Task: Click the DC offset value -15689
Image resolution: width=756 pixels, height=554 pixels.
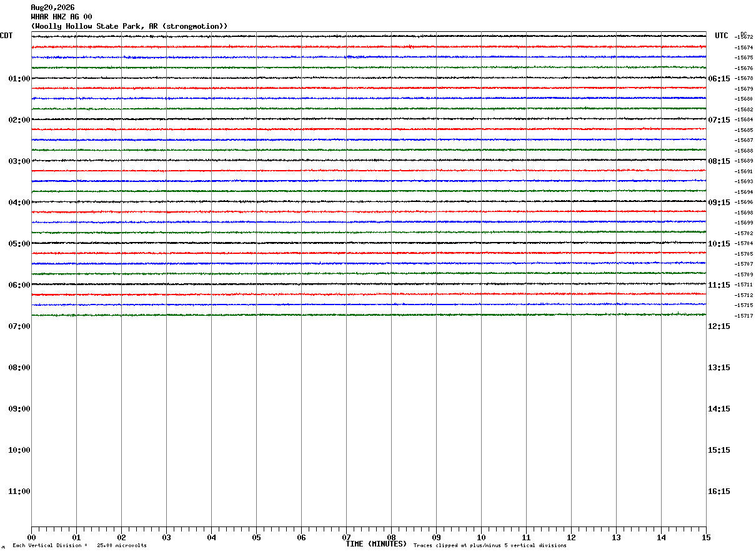Action: [744, 161]
